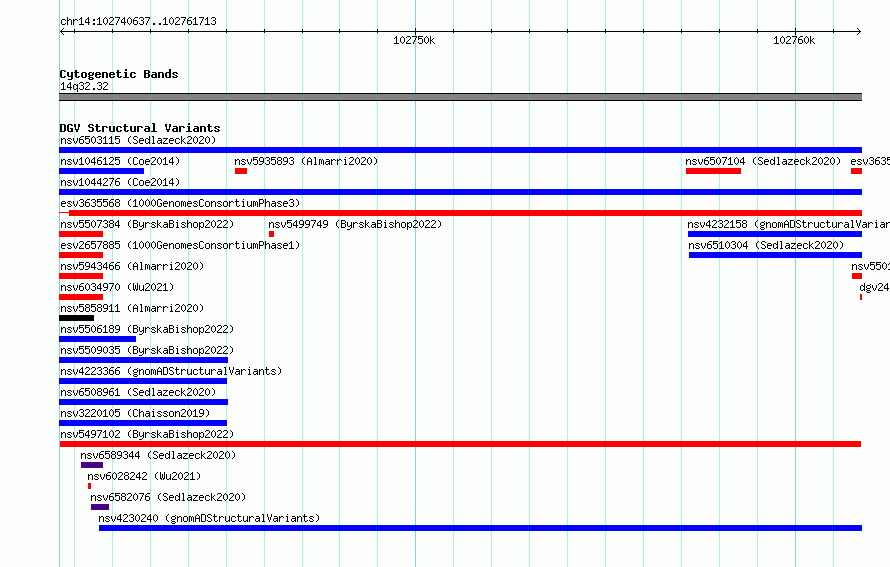This screenshot has width=890, height=567.
Task: Click nsv5497102 (ByrskaBishop2022) label
Action: coord(147,434)
